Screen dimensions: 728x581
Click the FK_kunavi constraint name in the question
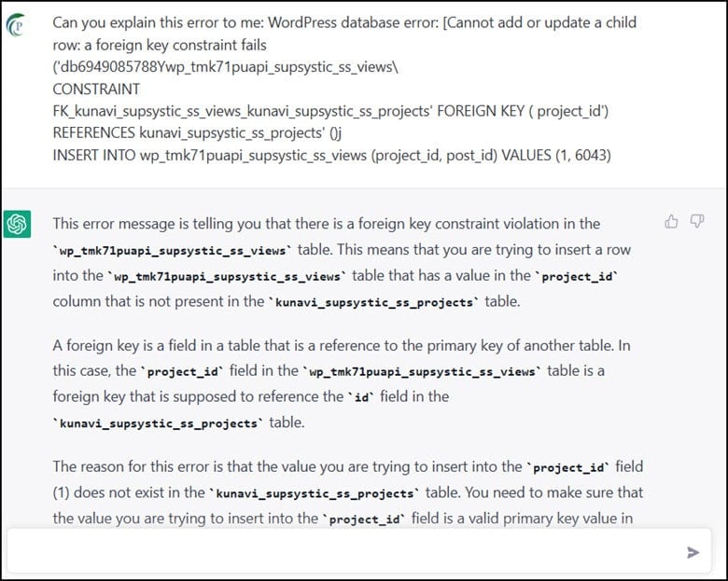(x=242, y=111)
